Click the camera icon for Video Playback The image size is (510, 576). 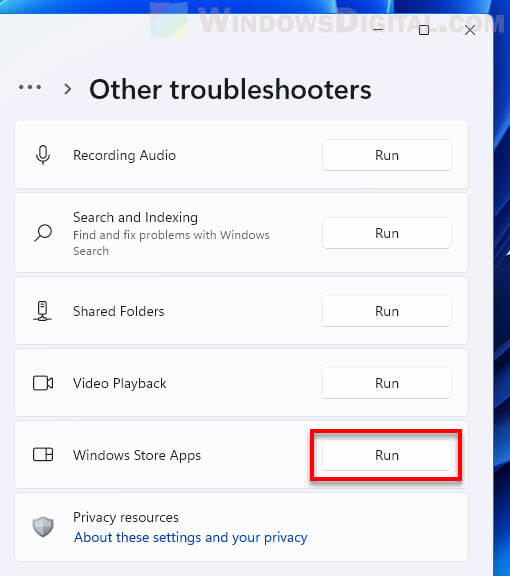[x=43, y=383]
